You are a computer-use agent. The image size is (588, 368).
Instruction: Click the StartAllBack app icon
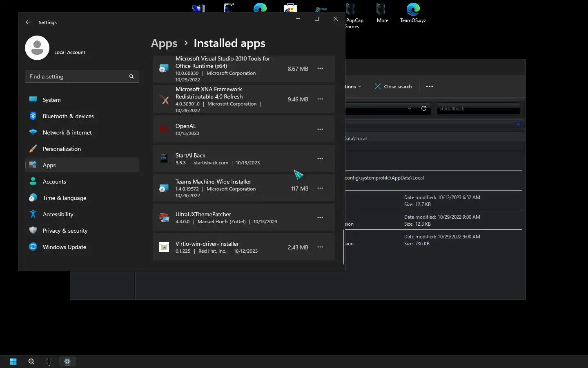164,159
